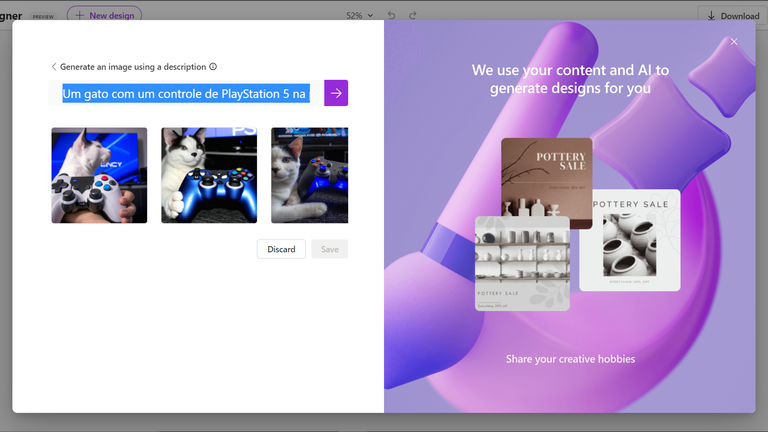Submit the description with the purple arrow button
Screen dimensions: 768x432
[336, 93]
